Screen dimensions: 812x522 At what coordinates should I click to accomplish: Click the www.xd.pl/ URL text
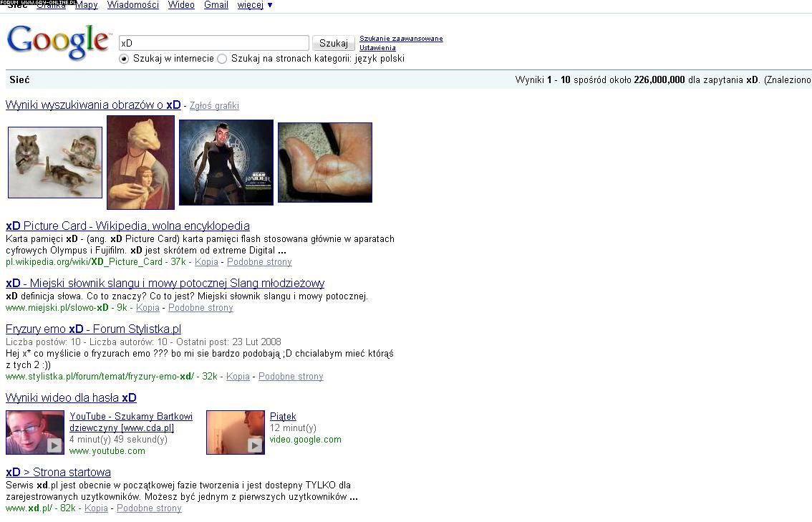[x=29, y=508]
